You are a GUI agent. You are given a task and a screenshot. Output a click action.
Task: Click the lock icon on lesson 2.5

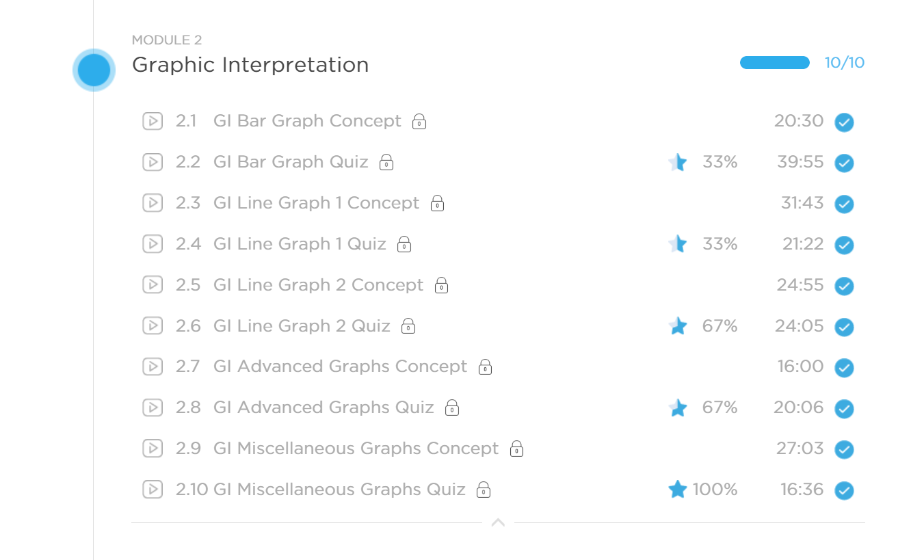point(441,286)
